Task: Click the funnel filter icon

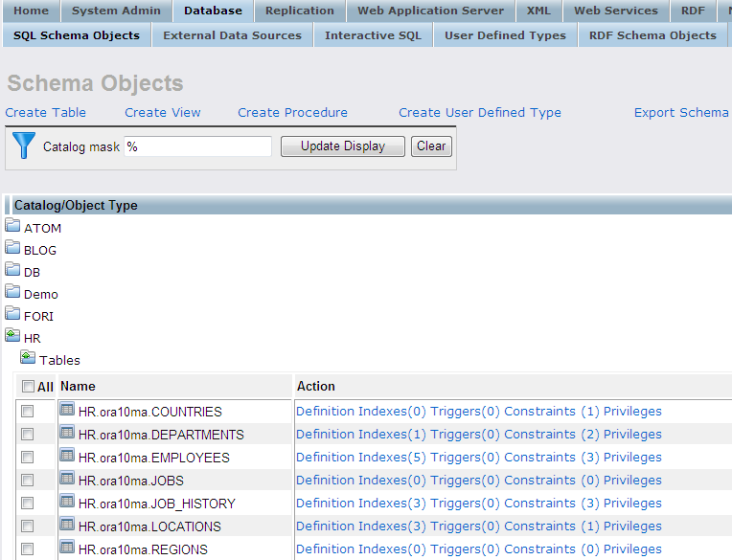Action: [24, 146]
